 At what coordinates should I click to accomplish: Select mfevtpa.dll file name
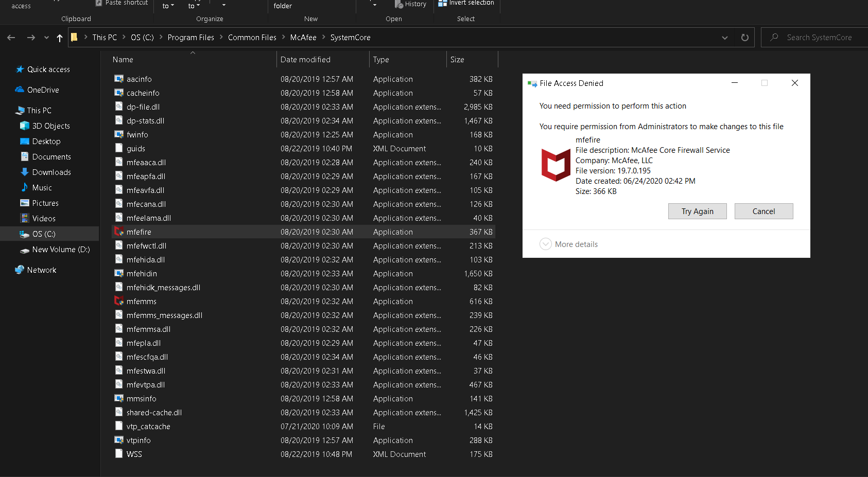coord(146,385)
